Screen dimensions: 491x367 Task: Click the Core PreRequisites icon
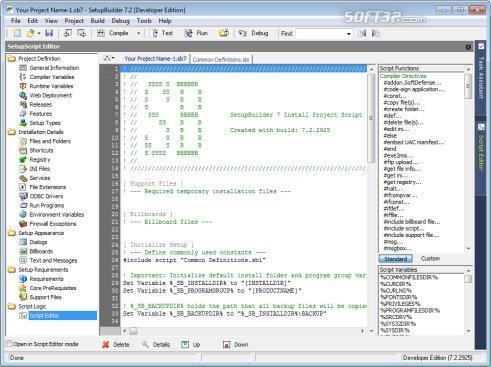pos(23,288)
